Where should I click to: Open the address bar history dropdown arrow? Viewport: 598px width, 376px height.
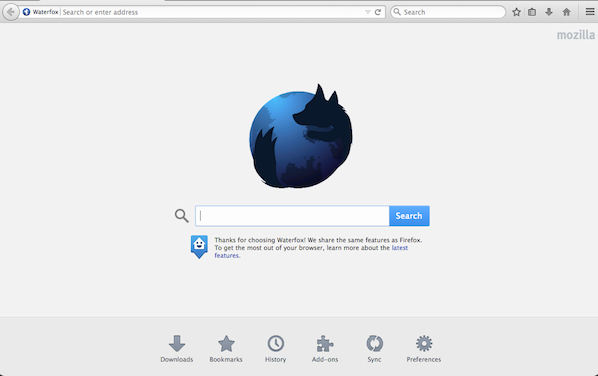click(368, 12)
